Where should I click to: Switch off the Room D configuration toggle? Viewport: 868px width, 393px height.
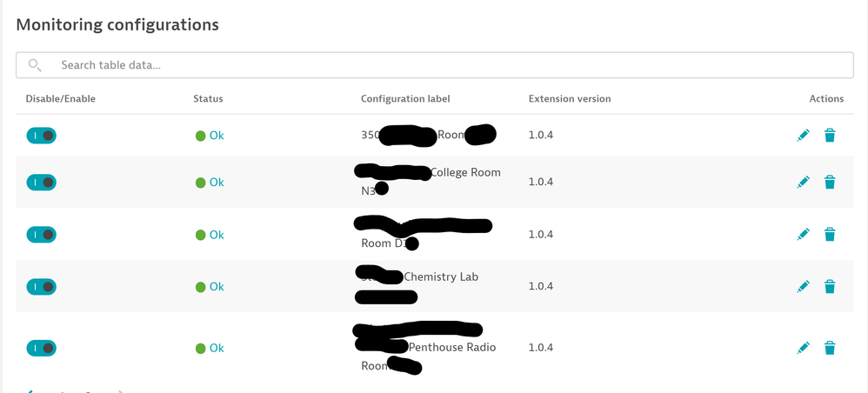41,235
